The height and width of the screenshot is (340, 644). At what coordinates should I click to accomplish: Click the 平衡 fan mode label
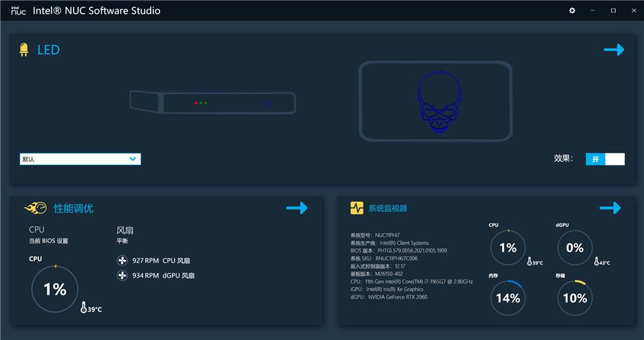pyautogui.click(x=122, y=241)
